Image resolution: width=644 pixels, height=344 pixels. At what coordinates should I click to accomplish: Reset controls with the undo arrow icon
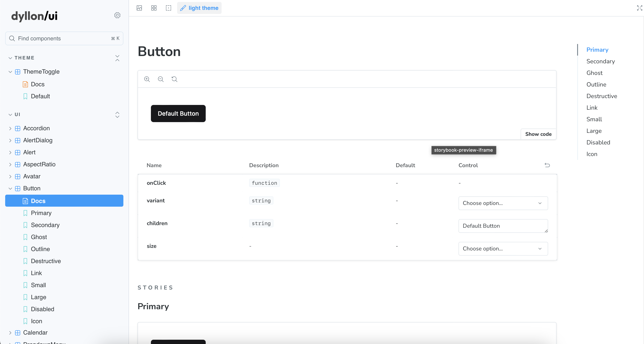[547, 165]
